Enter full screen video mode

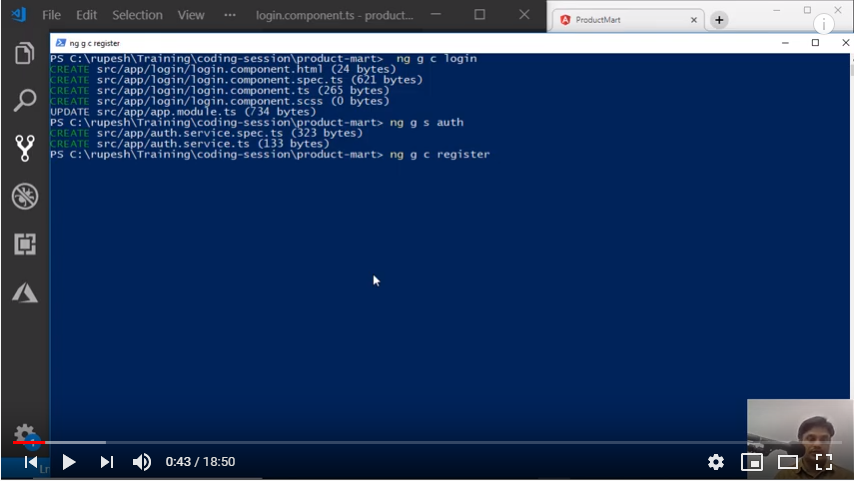click(824, 462)
